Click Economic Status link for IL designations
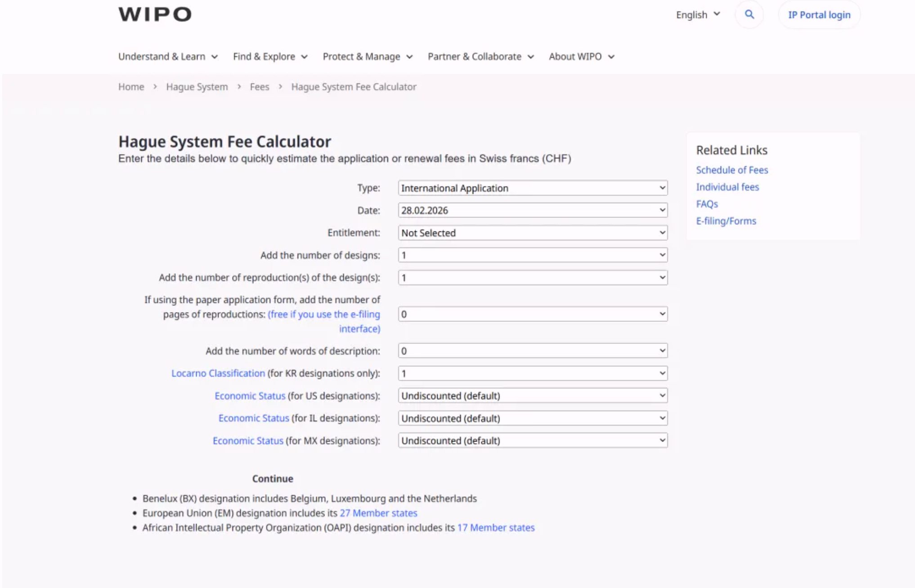This screenshot has width=915, height=588. coord(254,419)
